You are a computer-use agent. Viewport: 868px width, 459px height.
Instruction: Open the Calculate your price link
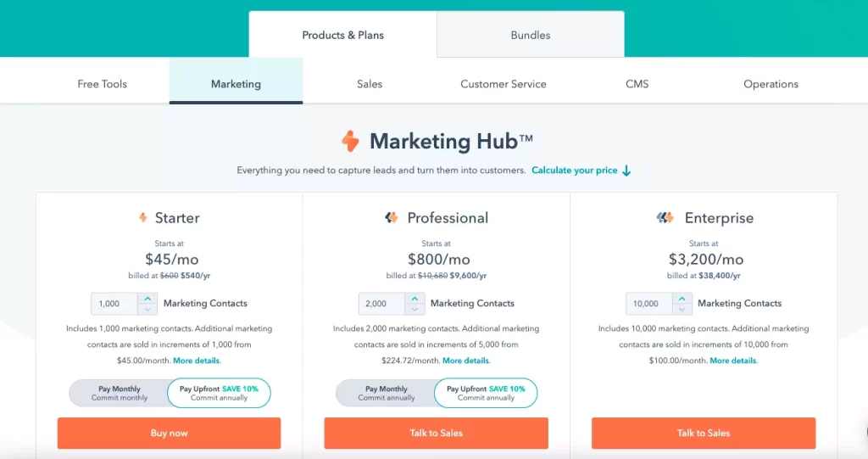click(x=574, y=171)
